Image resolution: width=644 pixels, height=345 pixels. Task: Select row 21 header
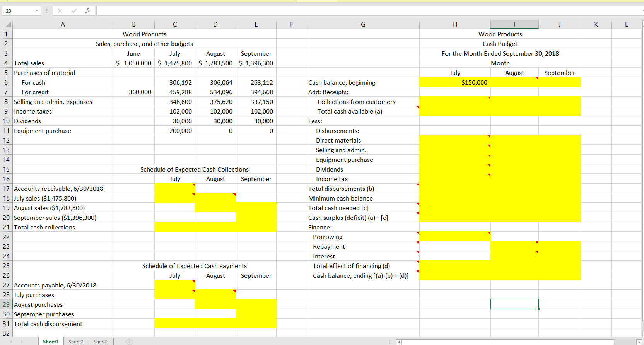[x=6, y=227]
